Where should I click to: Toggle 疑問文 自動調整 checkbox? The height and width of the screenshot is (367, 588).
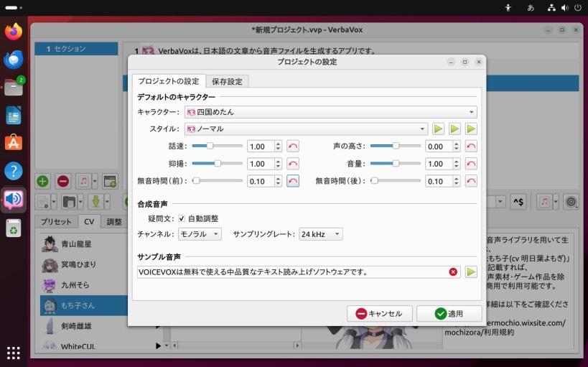coord(182,218)
